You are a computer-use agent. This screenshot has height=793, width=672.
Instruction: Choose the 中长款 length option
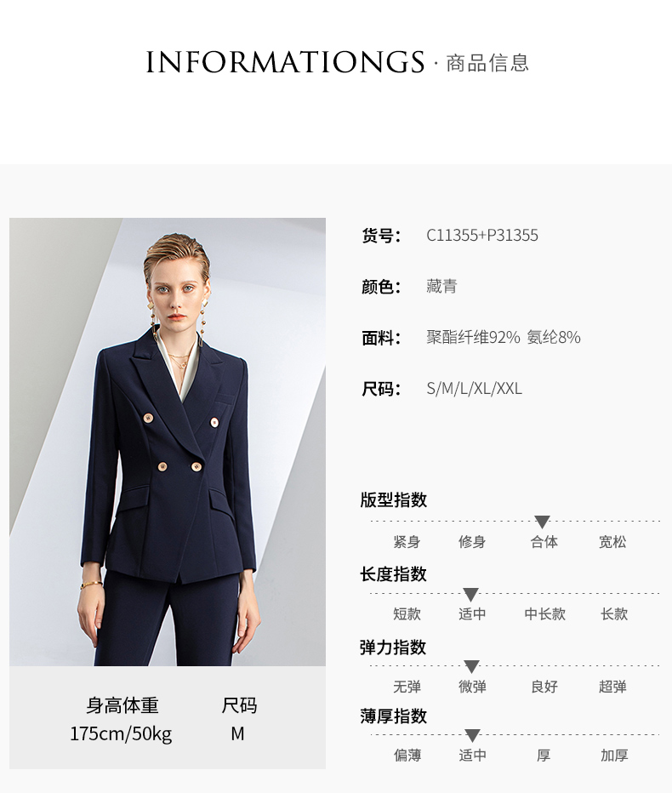545,614
